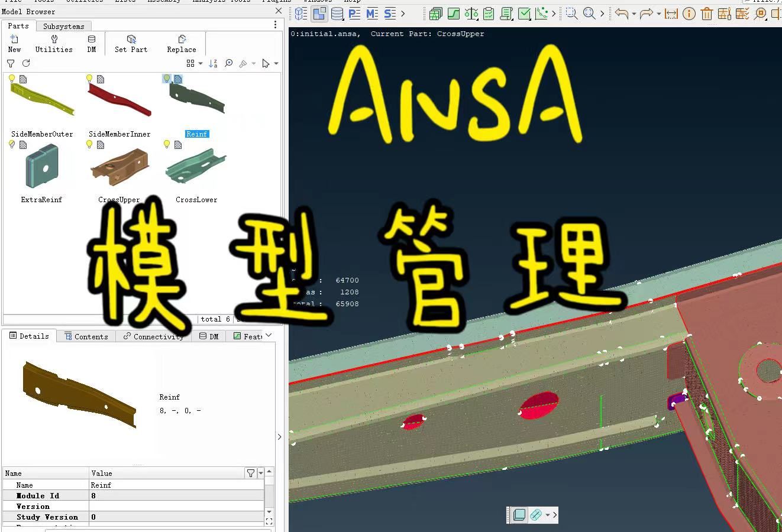Open the parts list filter funnel
The width and height of the screenshot is (782, 532).
tap(11, 63)
